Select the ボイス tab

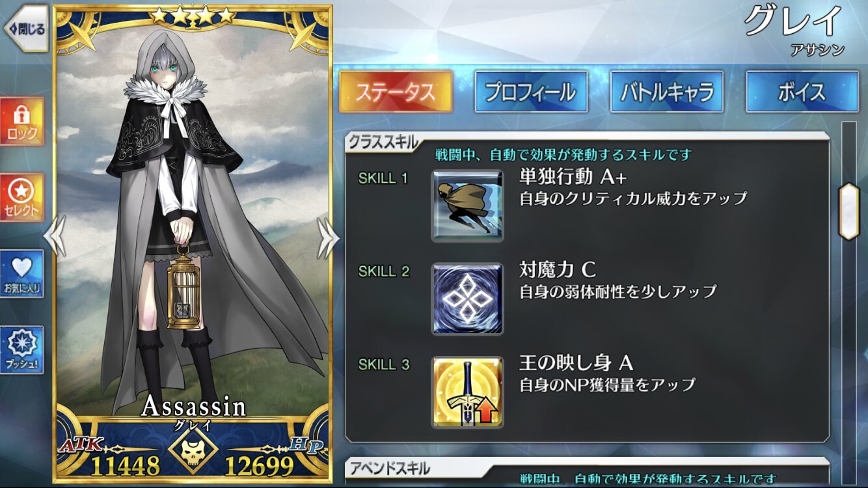coord(802,92)
